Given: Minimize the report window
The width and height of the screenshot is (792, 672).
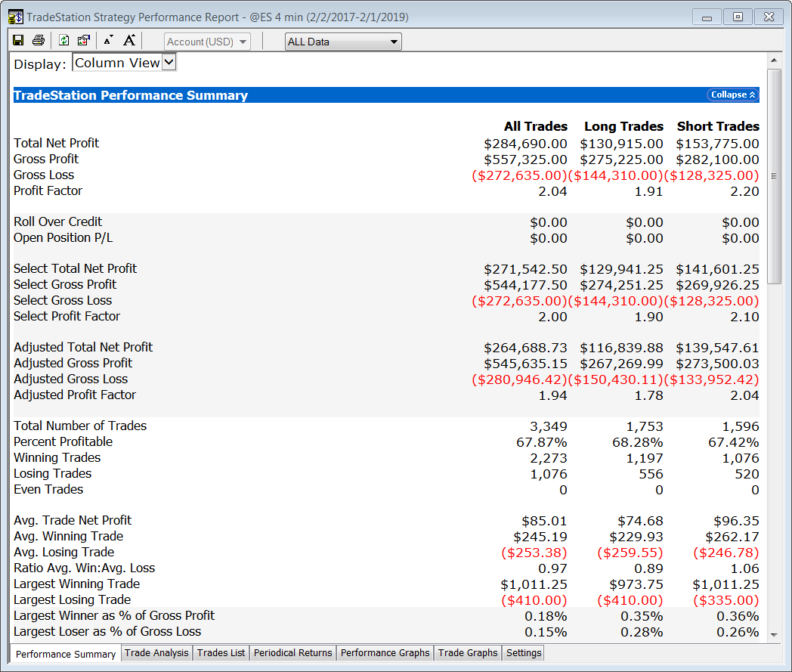Looking at the screenshot, I should point(707,17).
